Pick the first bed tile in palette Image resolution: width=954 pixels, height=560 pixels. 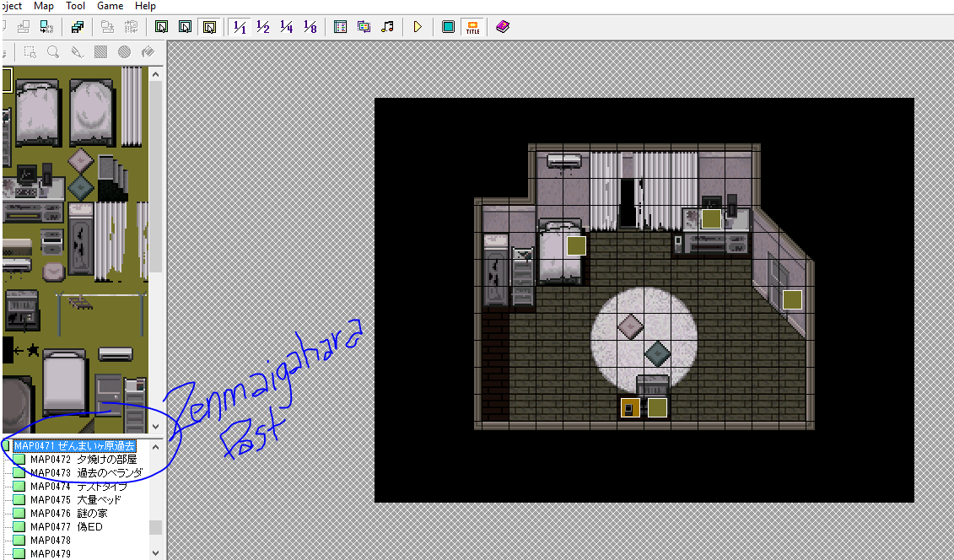(x=38, y=113)
